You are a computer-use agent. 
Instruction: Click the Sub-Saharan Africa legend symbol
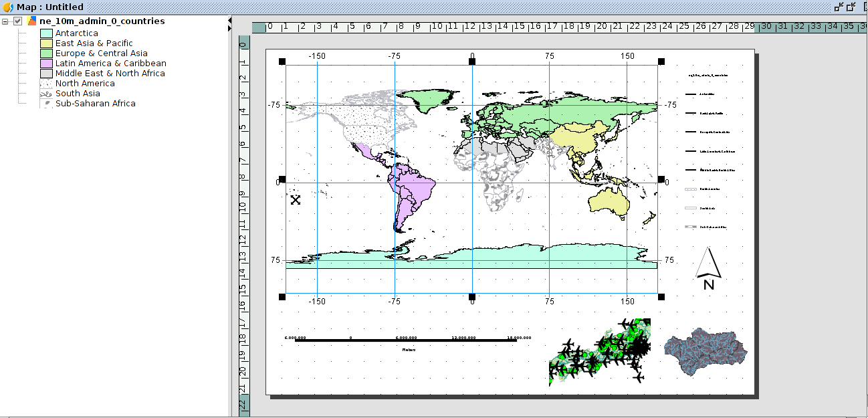[x=46, y=104]
